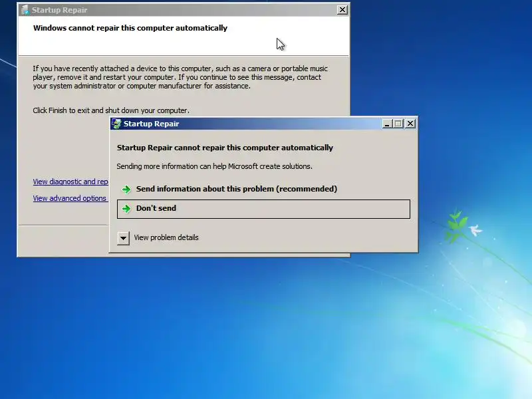Viewport: 532px width, 399px height.
Task: Click the "View problem details" label text
Action: (166, 237)
